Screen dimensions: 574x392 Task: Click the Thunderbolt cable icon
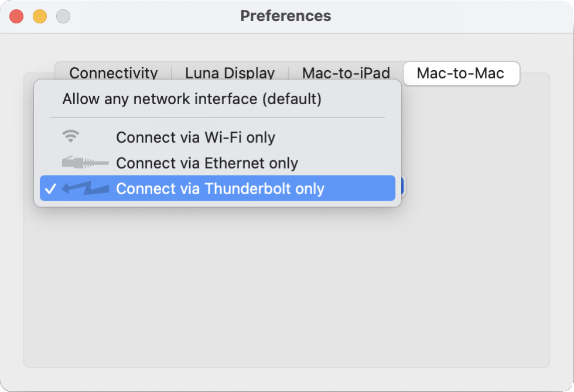pos(86,188)
